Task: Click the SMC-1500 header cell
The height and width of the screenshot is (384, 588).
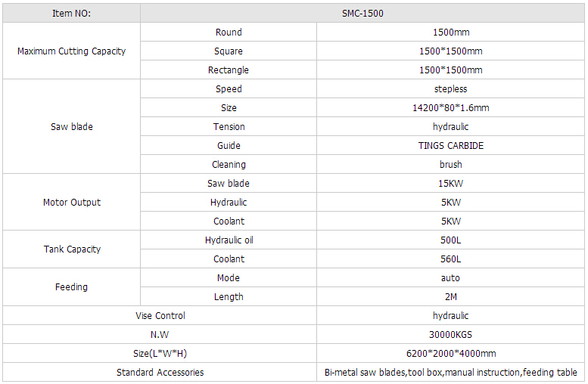Action: (x=364, y=14)
